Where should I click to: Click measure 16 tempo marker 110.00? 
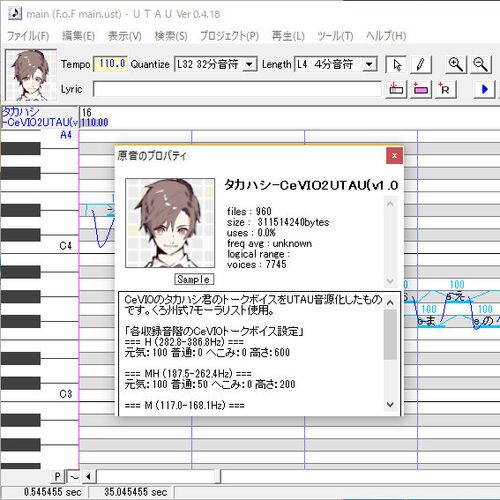95,123
